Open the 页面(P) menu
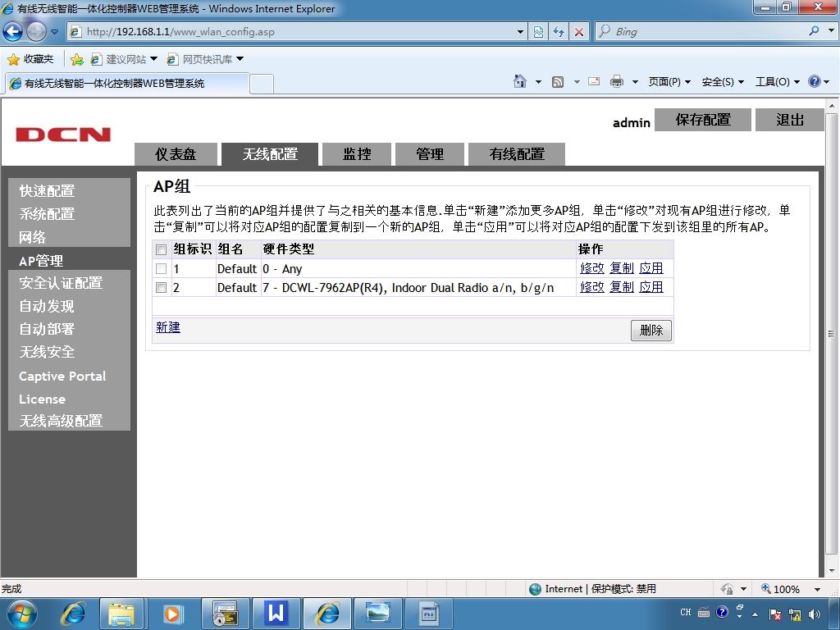The image size is (840, 630). (669, 82)
